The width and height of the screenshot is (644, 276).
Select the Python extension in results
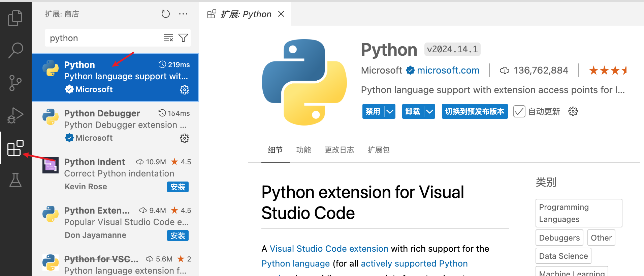[x=115, y=77]
